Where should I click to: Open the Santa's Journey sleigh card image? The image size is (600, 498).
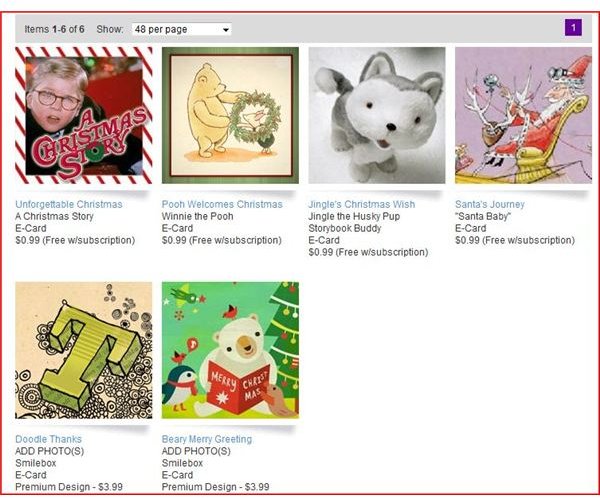click(x=523, y=115)
